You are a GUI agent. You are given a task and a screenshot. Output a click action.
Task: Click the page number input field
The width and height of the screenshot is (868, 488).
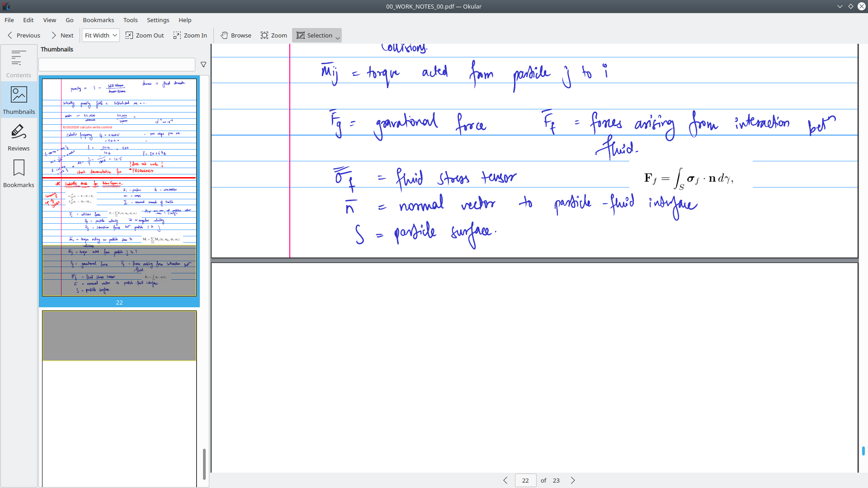pyautogui.click(x=525, y=480)
